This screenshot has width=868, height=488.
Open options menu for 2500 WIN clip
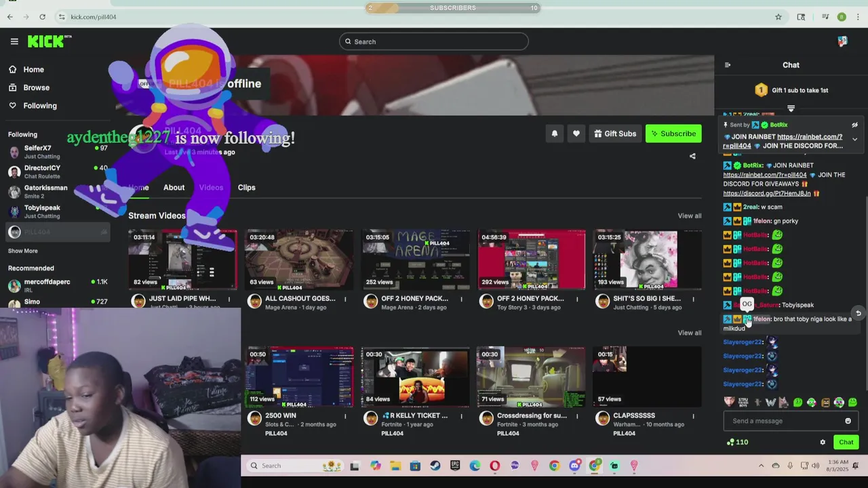click(x=345, y=416)
